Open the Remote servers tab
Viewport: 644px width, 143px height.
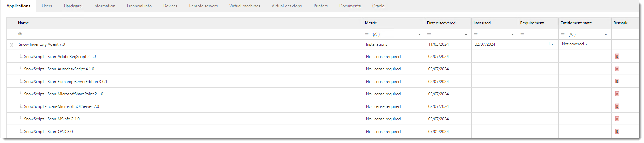click(x=203, y=6)
